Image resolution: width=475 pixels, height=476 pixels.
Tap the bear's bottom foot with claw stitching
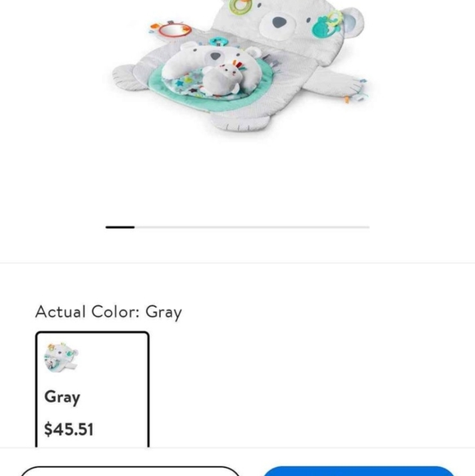[240, 122]
